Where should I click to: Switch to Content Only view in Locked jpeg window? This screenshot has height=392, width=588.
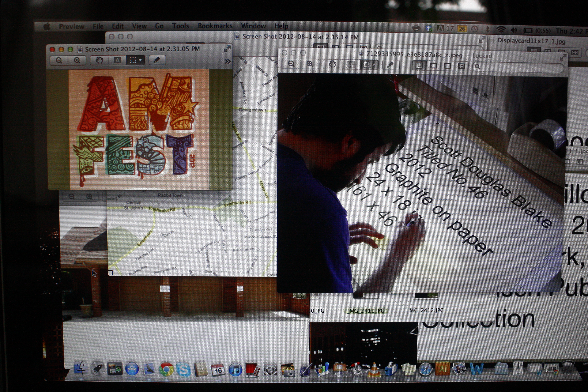419,66
